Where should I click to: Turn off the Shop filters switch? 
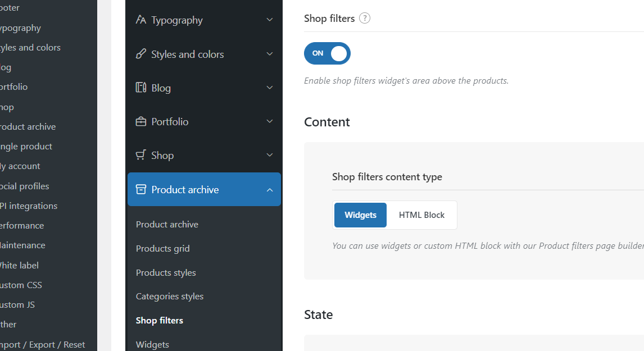click(327, 53)
